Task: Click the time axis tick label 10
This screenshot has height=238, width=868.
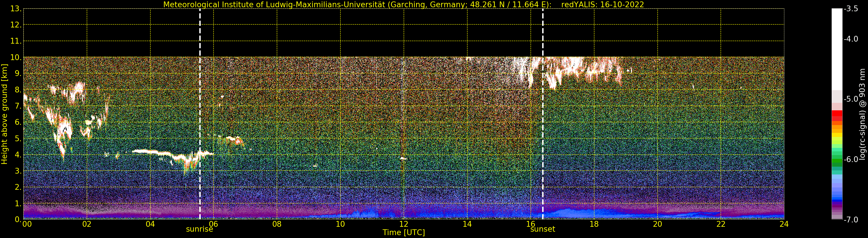Action: [x=340, y=224]
